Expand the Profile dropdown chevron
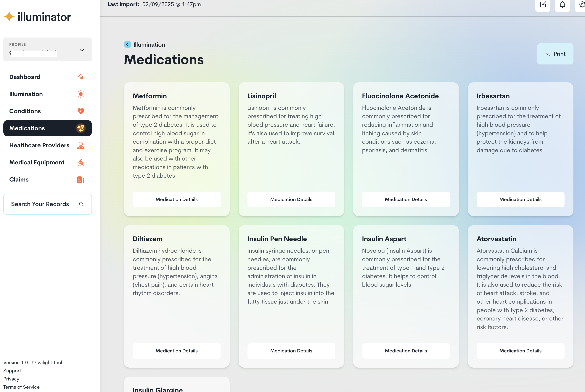 pos(82,50)
